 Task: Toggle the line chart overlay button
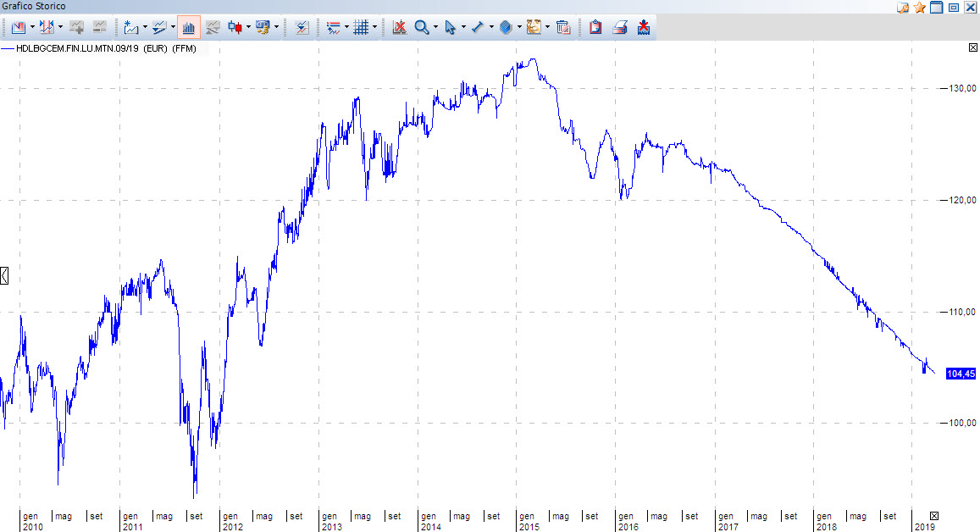point(213,28)
